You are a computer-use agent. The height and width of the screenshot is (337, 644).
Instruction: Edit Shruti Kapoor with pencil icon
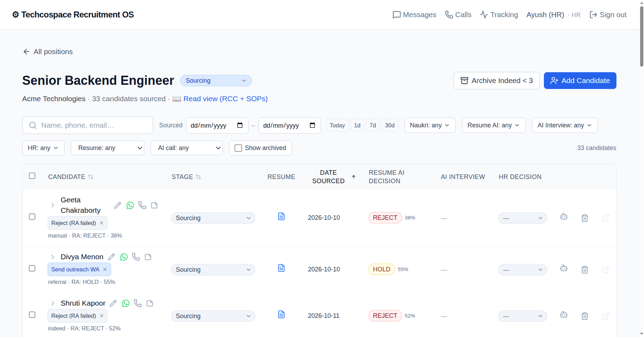(x=113, y=303)
